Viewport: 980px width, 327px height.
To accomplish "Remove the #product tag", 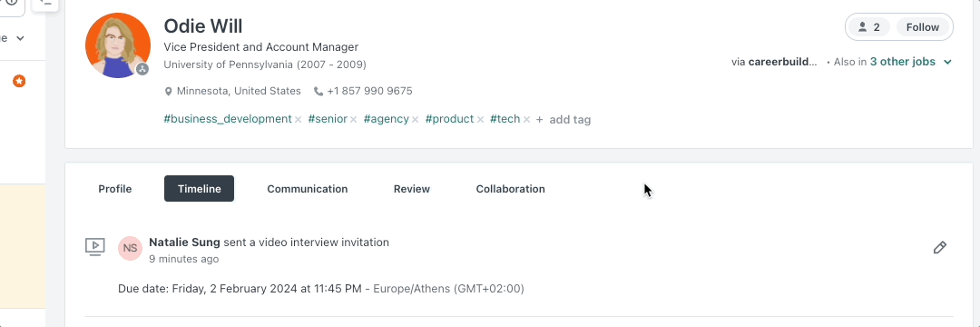I will click(x=480, y=119).
